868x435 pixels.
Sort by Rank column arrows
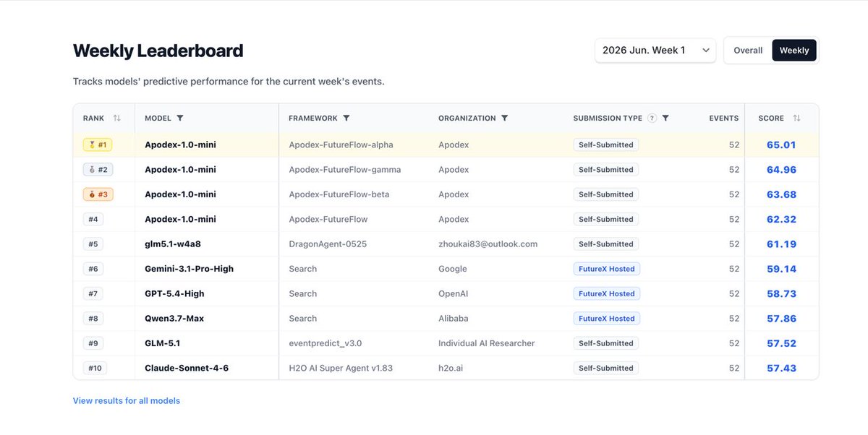(117, 118)
